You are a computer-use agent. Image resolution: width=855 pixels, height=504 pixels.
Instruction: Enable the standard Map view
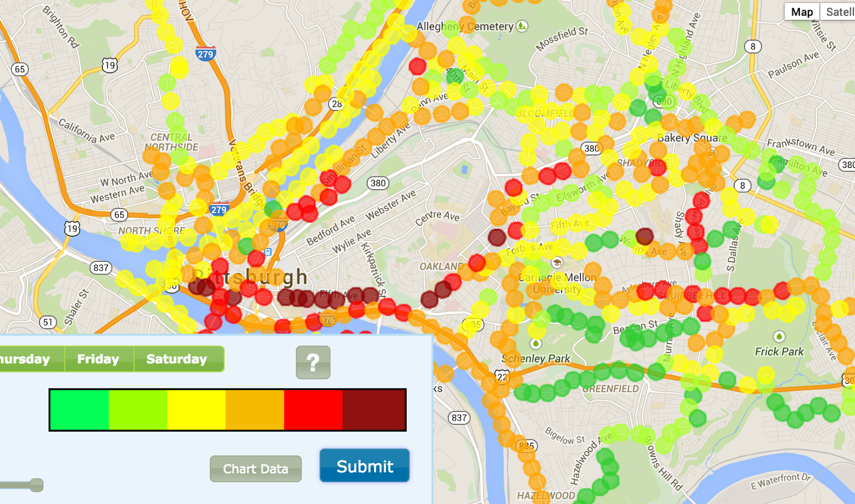point(802,11)
